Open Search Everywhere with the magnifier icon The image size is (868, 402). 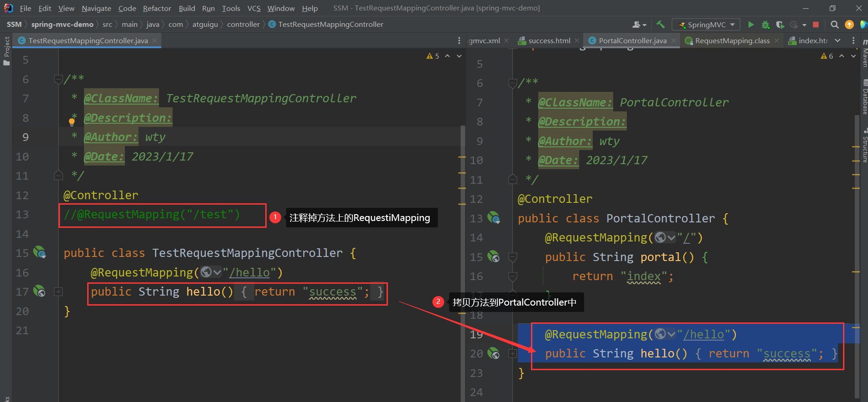coord(834,25)
